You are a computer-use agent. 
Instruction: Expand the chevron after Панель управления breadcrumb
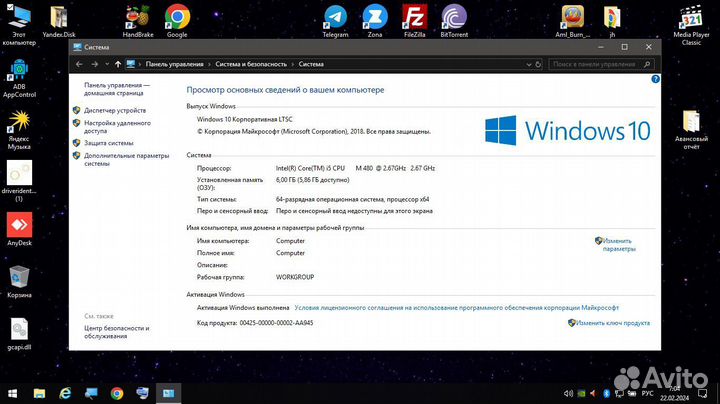click(209, 64)
